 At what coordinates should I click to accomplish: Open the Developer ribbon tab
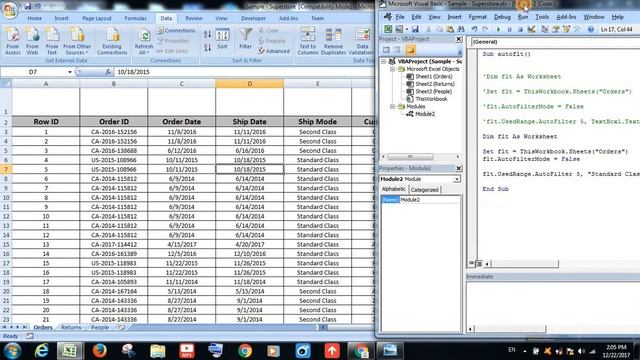tap(253, 18)
